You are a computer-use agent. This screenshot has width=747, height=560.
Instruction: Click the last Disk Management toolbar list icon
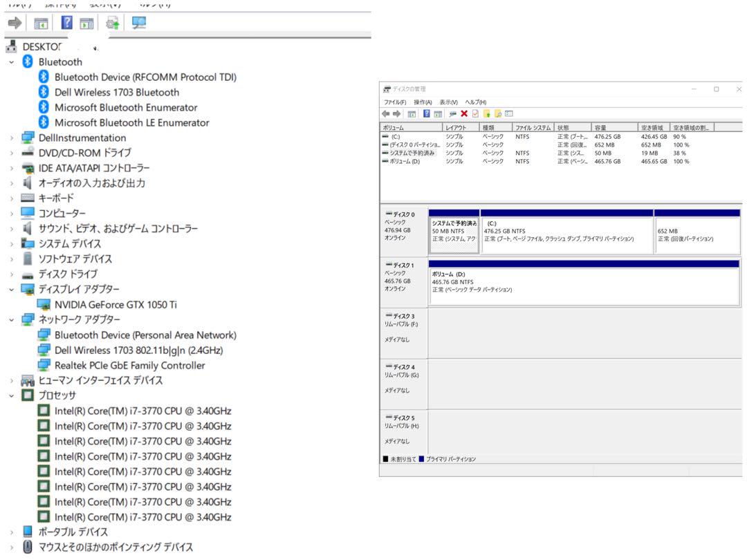click(x=509, y=114)
